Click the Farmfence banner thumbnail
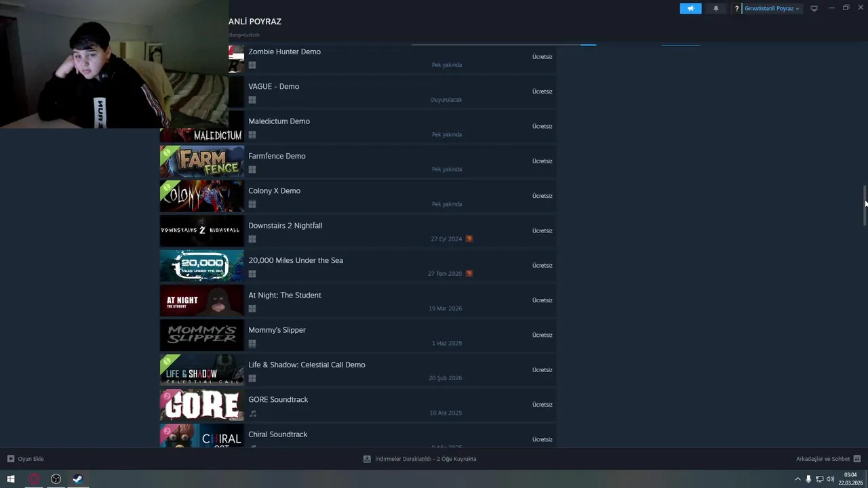The width and height of the screenshot is (868, 488). (x=201, y=161)
